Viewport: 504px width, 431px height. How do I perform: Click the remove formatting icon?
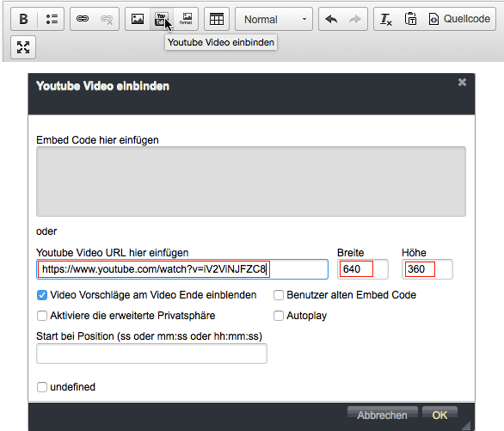pyautogui.click(x=385, y=19)
